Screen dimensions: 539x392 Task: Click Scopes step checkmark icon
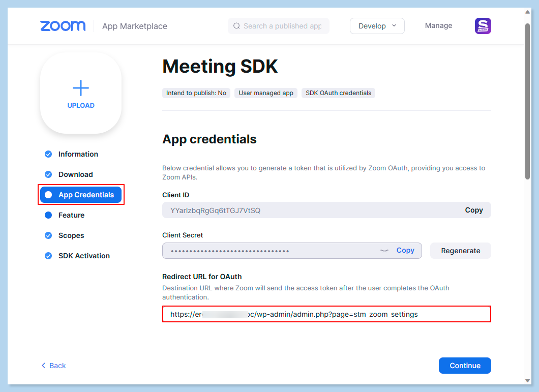(x=48, y=235)
